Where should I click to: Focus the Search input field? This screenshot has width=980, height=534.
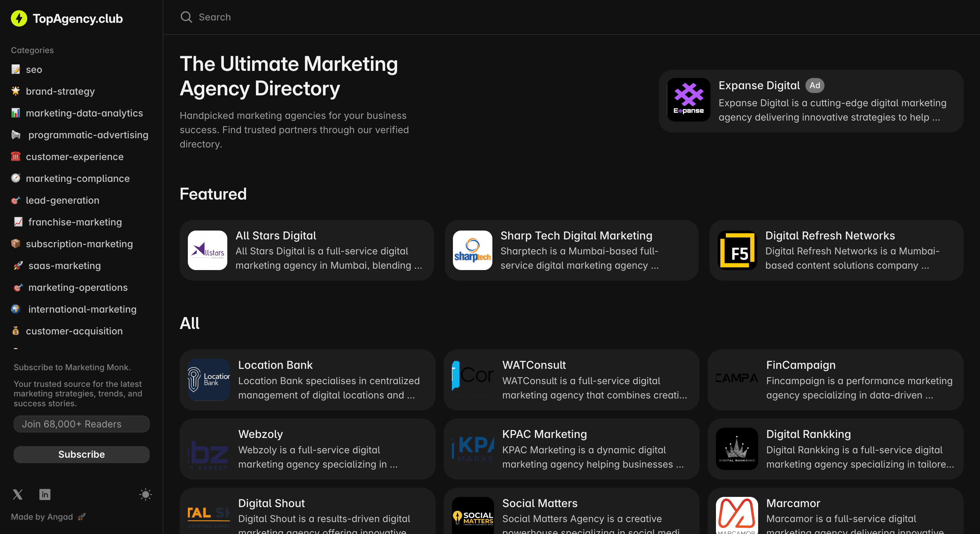click(x=571, y=17)
